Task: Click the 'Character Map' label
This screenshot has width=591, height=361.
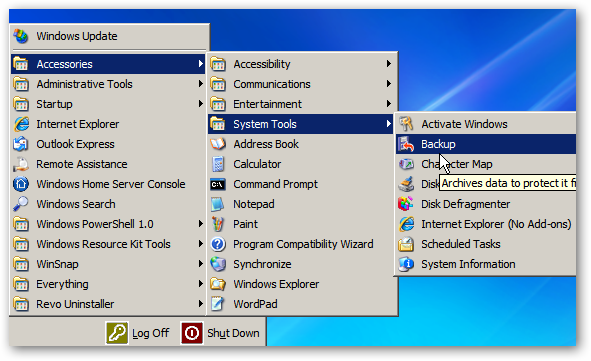Action: tap(457, 164)
